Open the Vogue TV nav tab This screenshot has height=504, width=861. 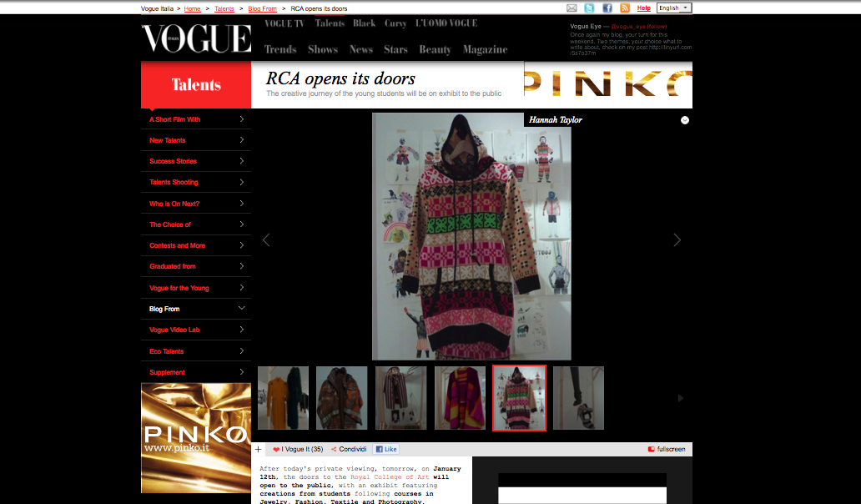pos(284,23)
